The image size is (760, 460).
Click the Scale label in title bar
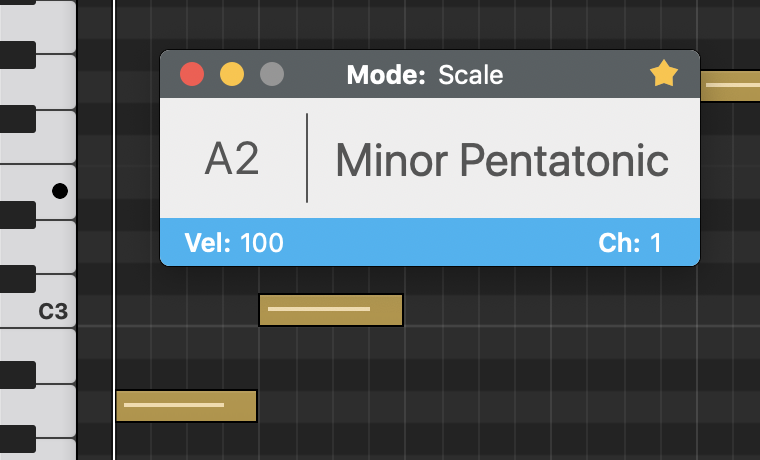471,75
